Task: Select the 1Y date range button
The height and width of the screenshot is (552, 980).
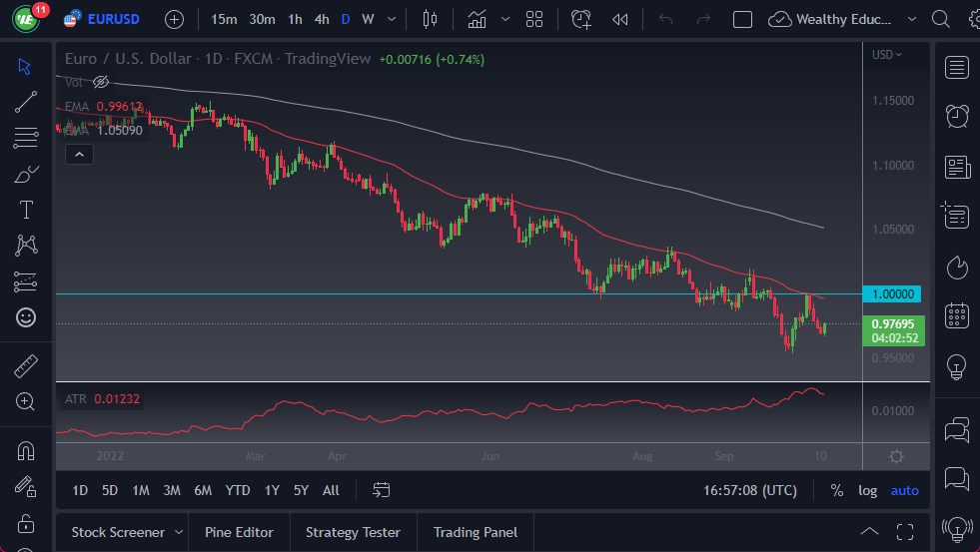Action: (272, 490)
